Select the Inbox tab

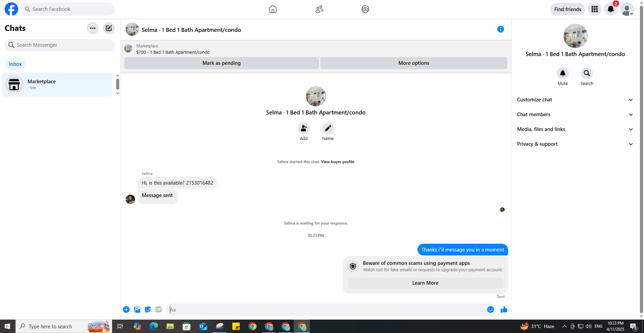pyautogui.click(x=15, y=64)
